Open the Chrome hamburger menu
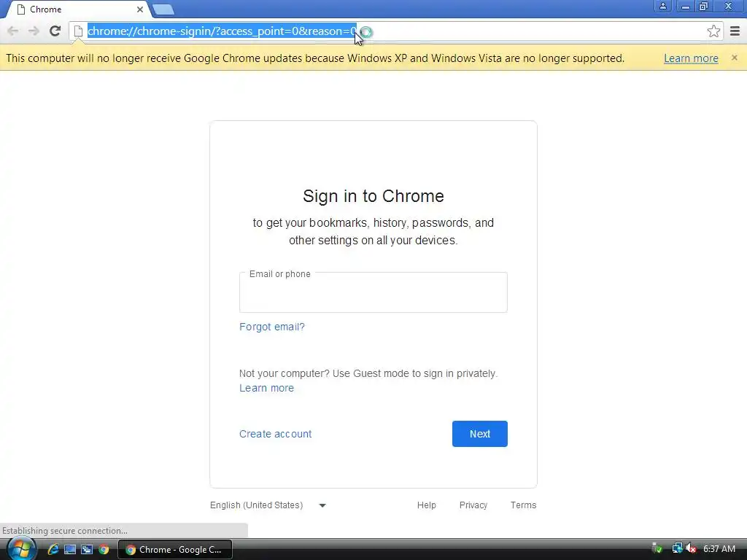 point(735,31)
